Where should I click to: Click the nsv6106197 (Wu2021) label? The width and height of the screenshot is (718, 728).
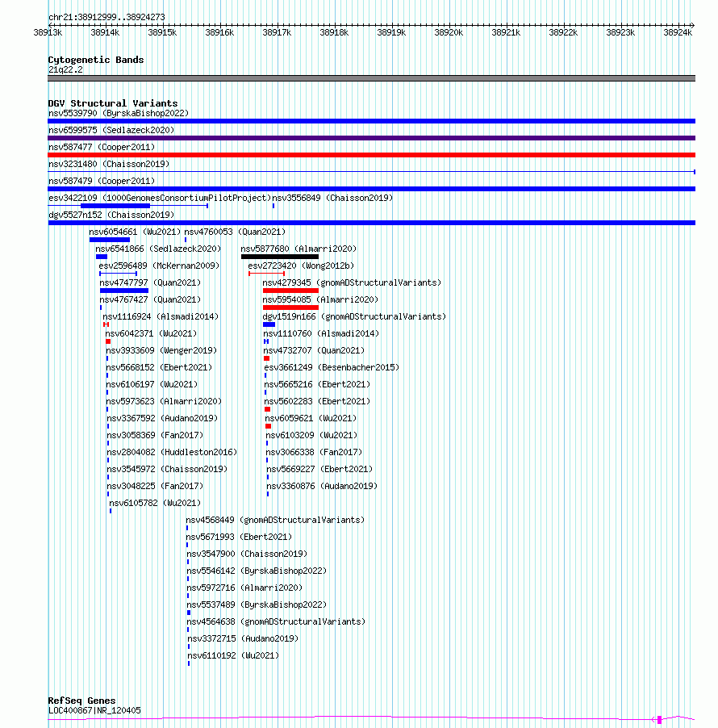click(152, 384)
